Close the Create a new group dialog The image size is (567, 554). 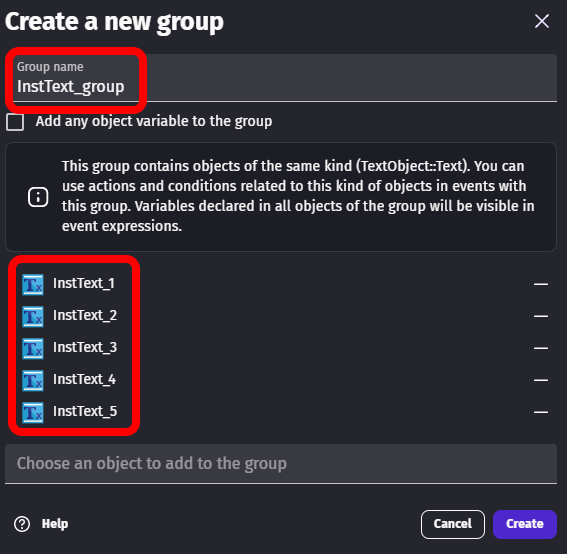click(542, 21)
